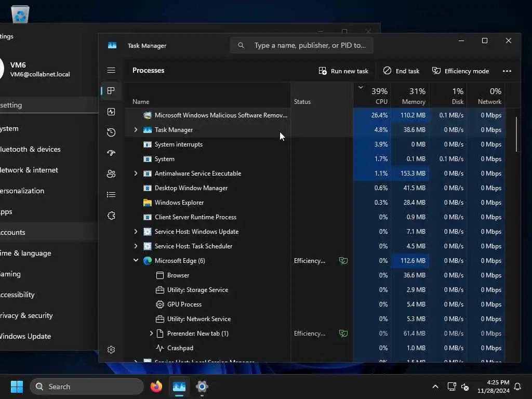
Task: Select the Desktop Window Manager row
Action: (x=315, y=188)
